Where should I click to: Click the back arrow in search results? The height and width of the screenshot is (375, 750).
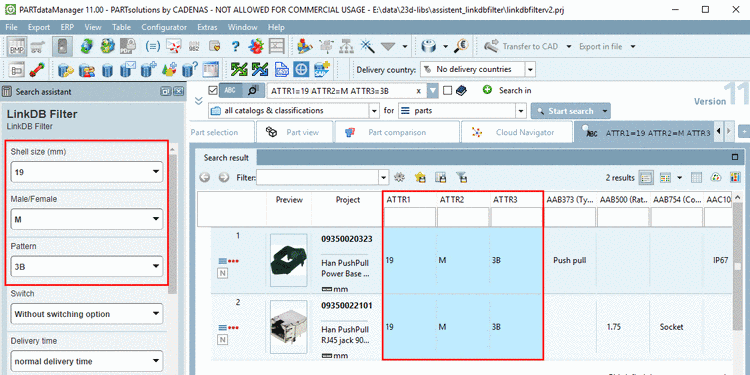205,178
